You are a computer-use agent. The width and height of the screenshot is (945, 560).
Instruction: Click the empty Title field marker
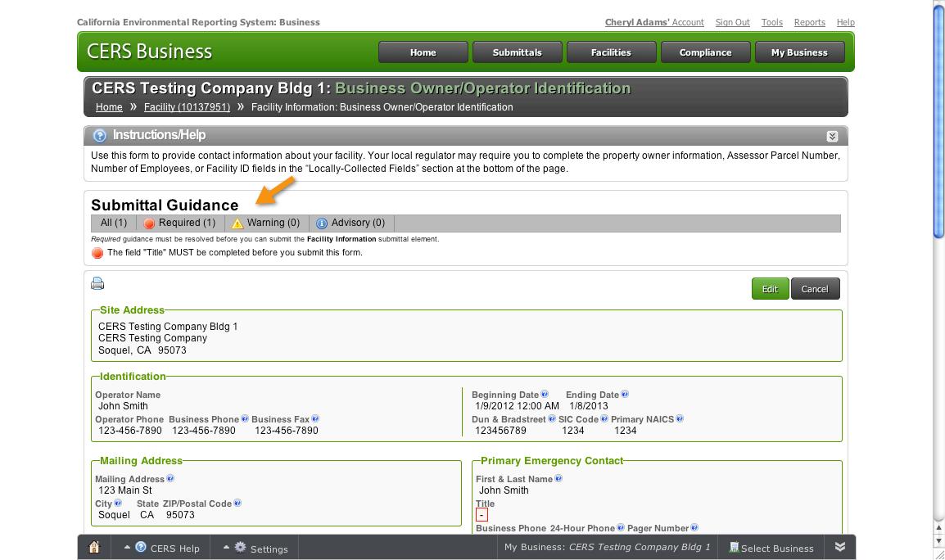click(482, 515)
